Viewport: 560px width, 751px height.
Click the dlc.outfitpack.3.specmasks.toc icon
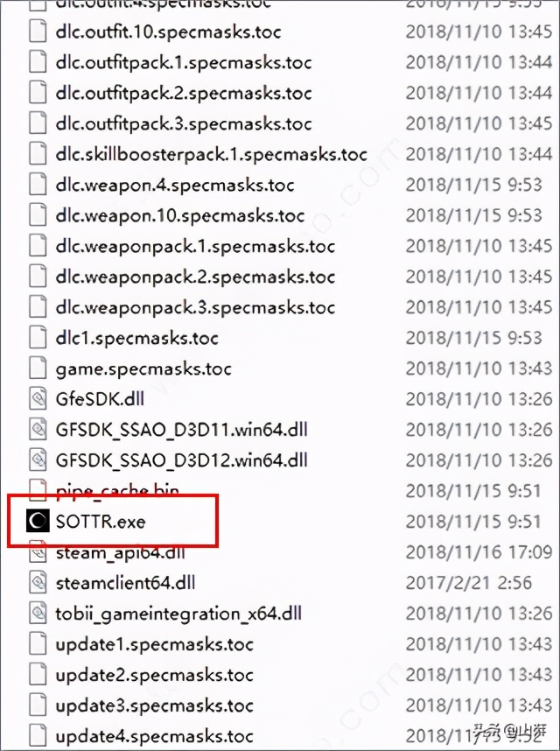click(x=38, y=123)
